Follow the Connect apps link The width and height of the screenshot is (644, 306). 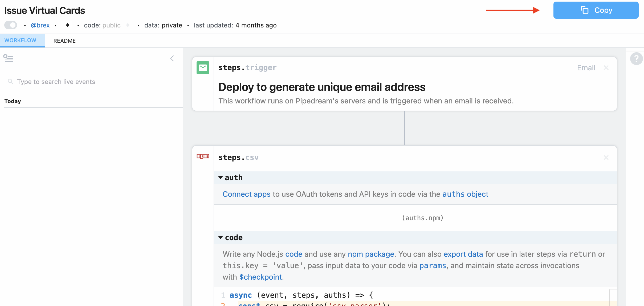[246, 194]
